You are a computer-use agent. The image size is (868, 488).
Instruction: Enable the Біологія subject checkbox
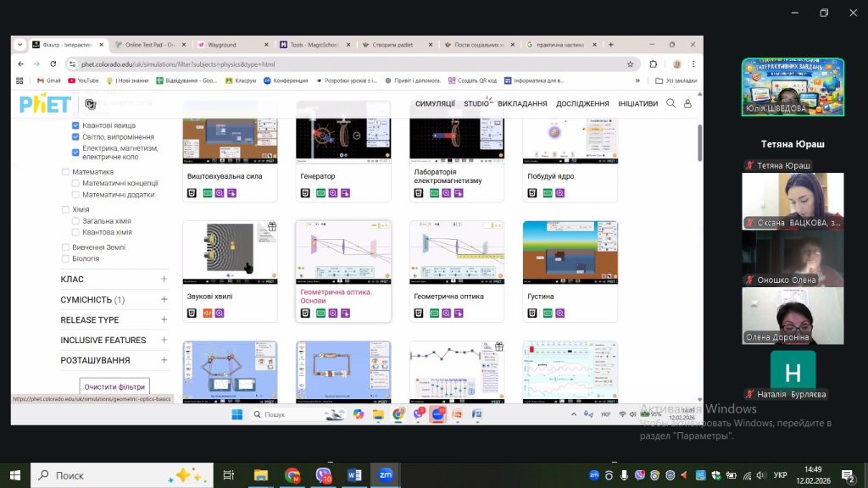pyautogui.click(x=66, y=258)
